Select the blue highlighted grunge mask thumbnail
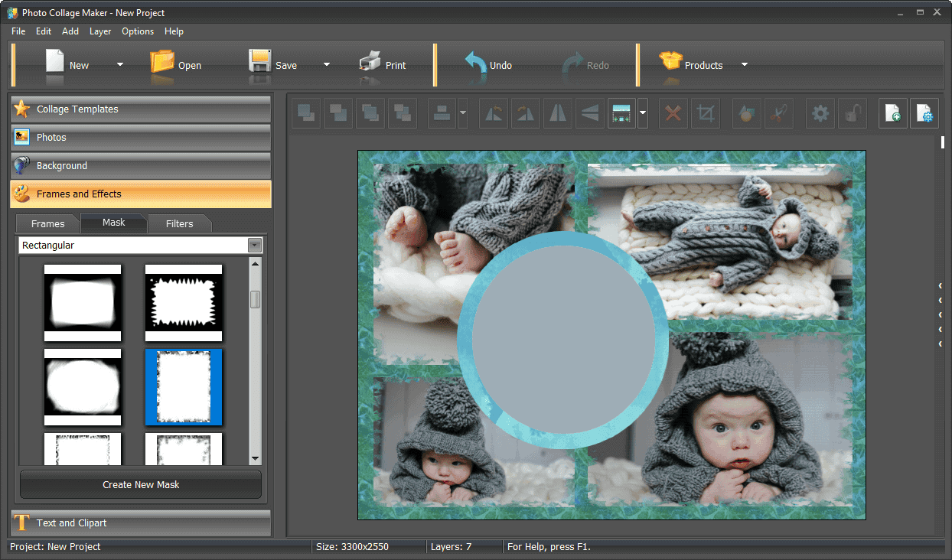 184,386
